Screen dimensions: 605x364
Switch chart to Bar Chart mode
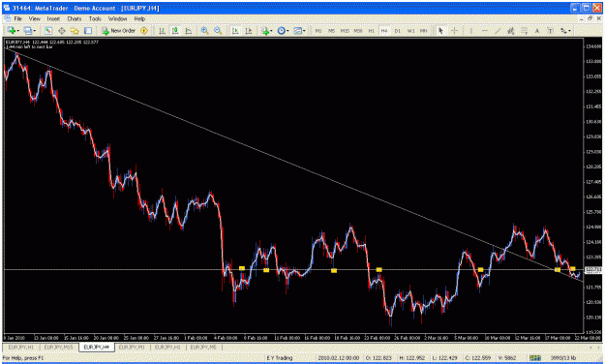tap(162, 30)
